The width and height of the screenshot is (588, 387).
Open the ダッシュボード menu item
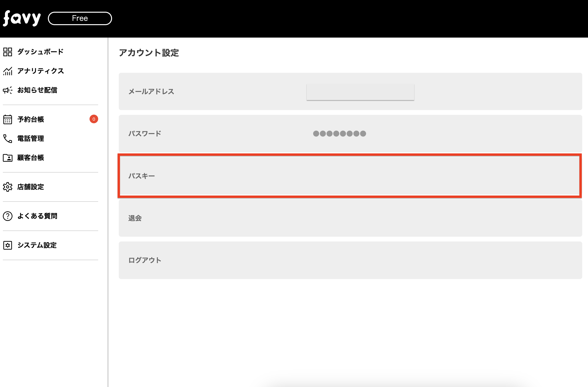pyautogui.click(x=40, y=52)
